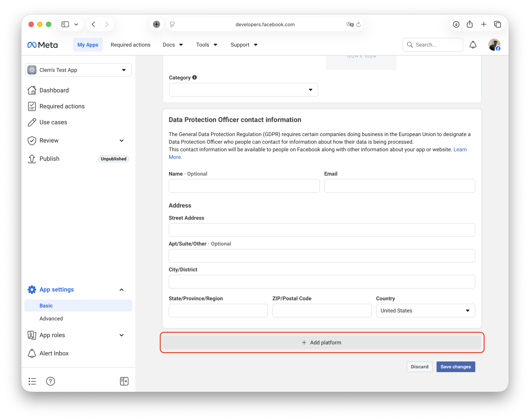Click the Safari share icon
The image size is (530, 420).
470,24
